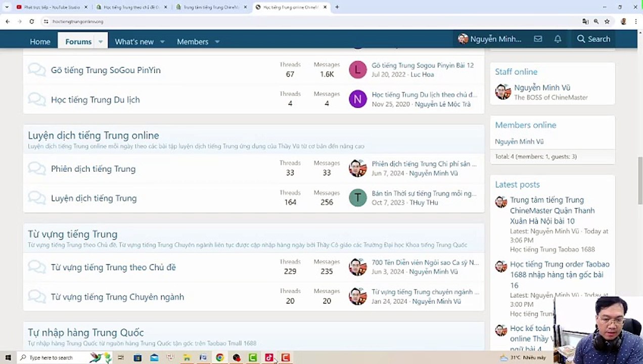This screenshot has width=643, height=364.
Task: Open the What's new navigation tab
Action: pos(134,41)
